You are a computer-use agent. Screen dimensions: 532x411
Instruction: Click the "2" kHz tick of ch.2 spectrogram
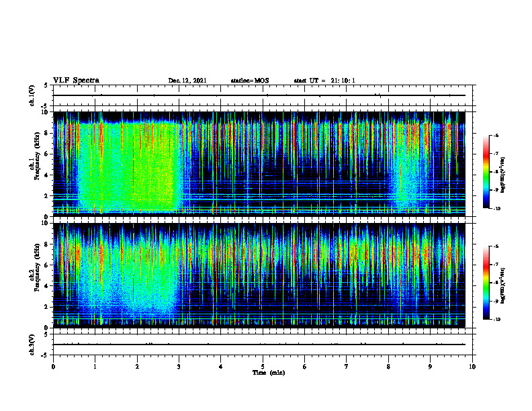click(x=47, y=307)
